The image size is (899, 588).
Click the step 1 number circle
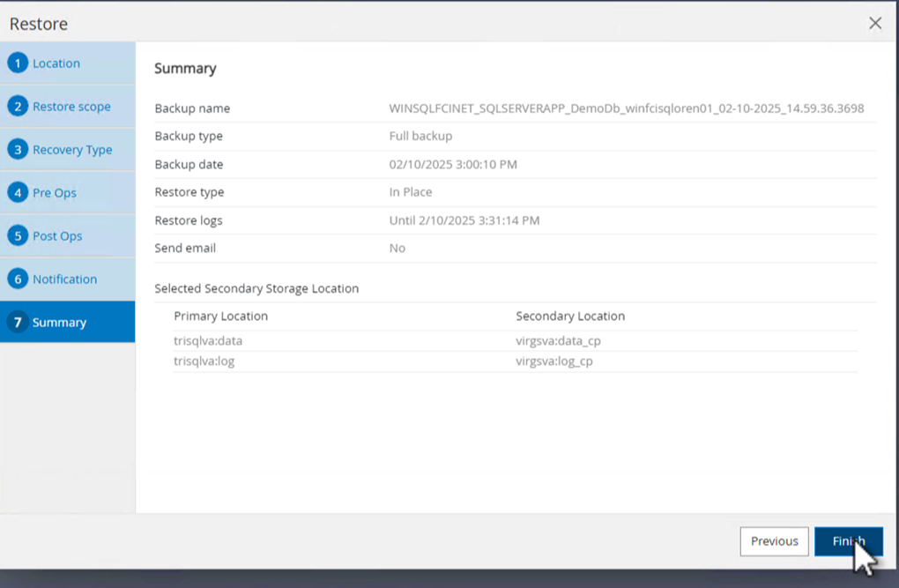point(18,63)
